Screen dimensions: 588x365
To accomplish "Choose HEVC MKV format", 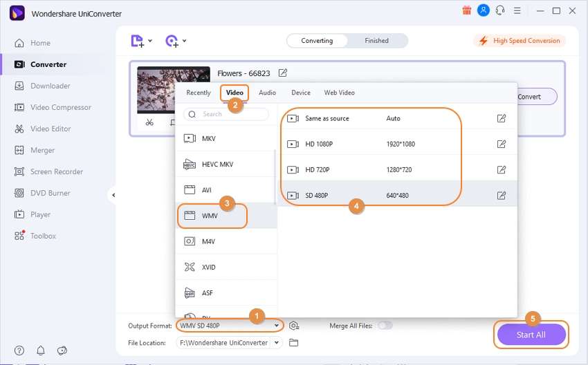I will tap(226, 164).
